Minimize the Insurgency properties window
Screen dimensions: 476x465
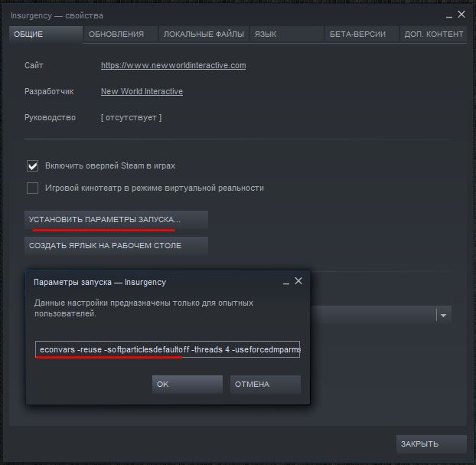pyautogui.click(x=449, y=16)
